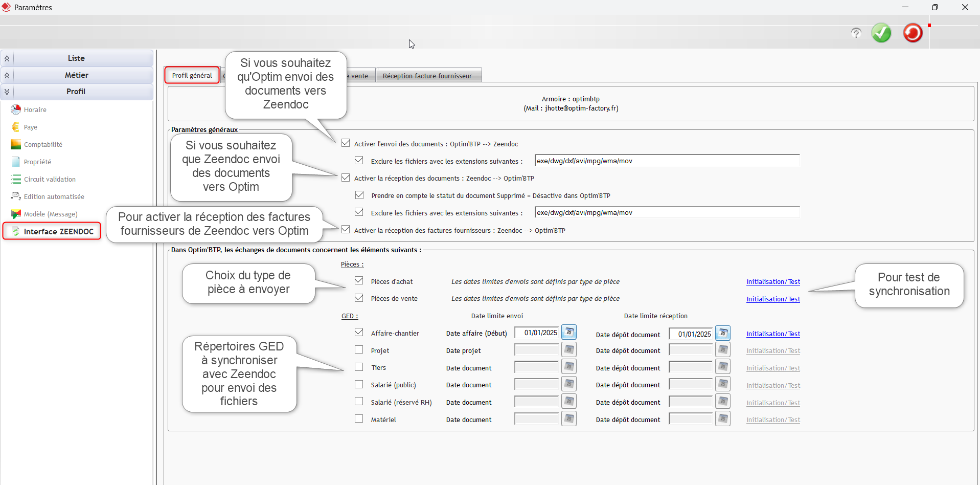Open calendar for Matériel Date document
Image resolution: width=980 pixels, height=485 pixels.
pos(569,419)
